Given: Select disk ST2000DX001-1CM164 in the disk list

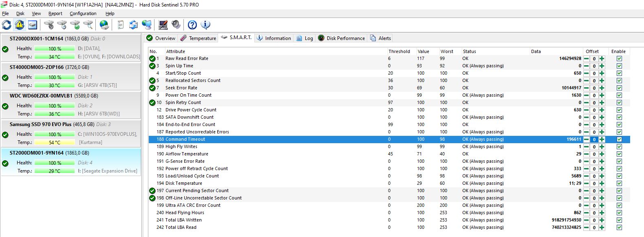Looking at the screenshot, I should tap(71, 48).
